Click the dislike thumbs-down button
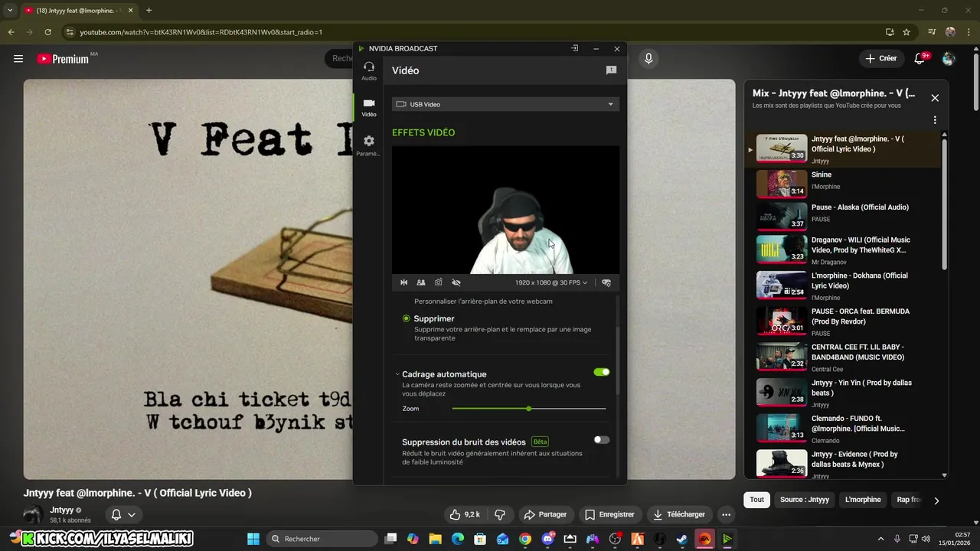Image resolution: width=980 pixels, height=551 pixels. (x=500, y=514)
